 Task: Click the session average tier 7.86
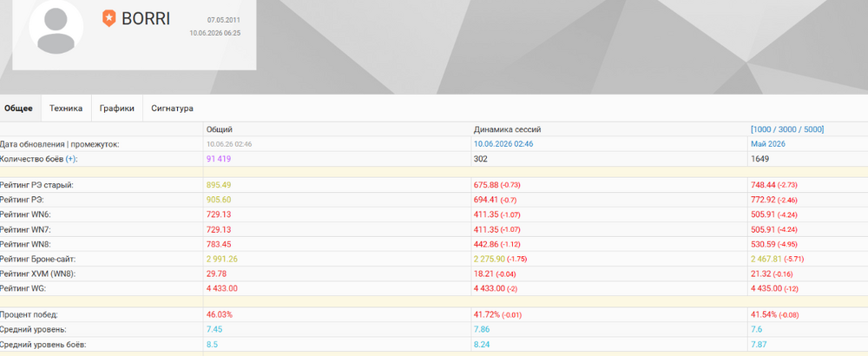pyautogui.click(x=482, y=329)
